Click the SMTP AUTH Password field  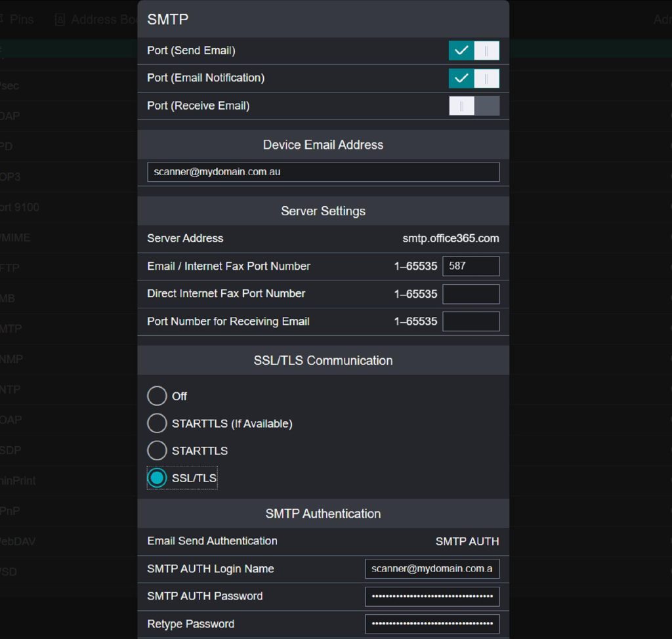pyautogui.click(x=432, y=596)
